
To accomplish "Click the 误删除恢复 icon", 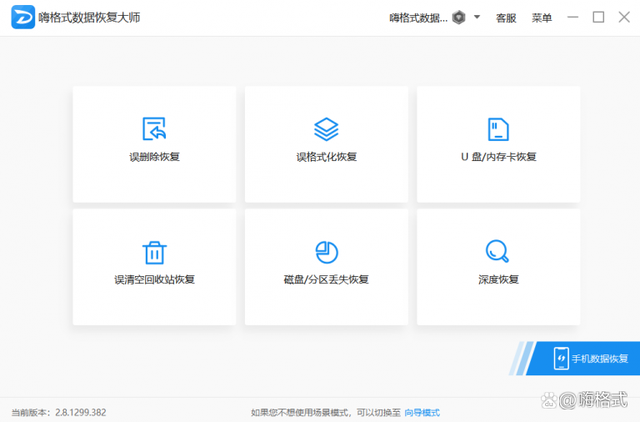I will 154,129.
